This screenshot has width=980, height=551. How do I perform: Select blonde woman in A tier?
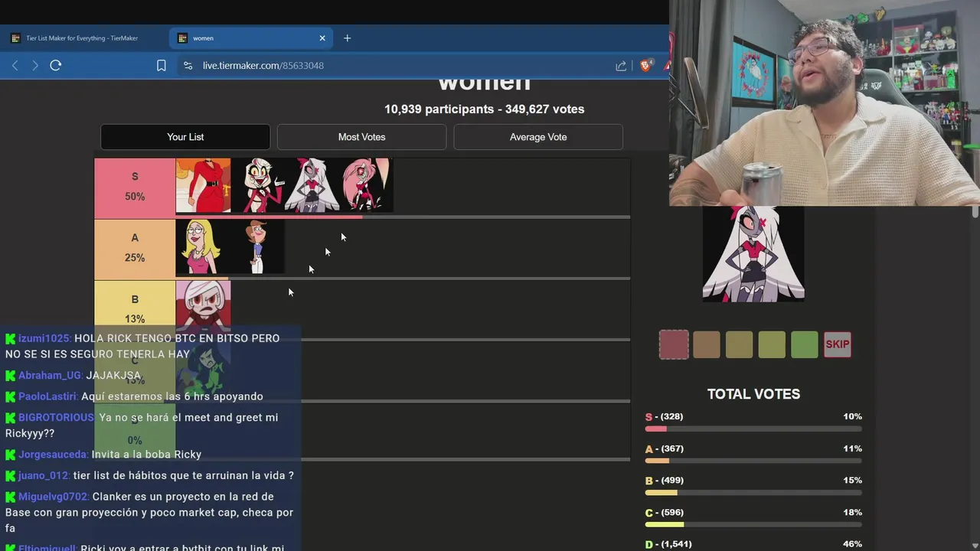tap(203, 246)
